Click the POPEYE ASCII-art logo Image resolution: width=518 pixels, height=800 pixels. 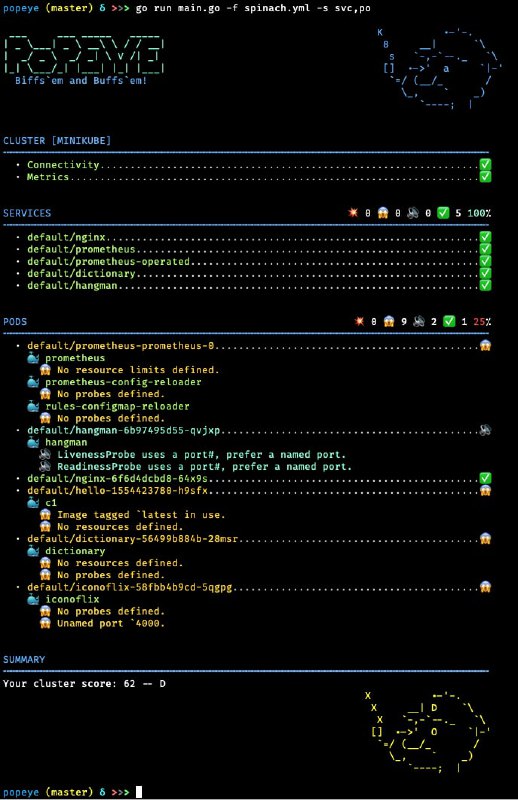(x=84, y=55)
